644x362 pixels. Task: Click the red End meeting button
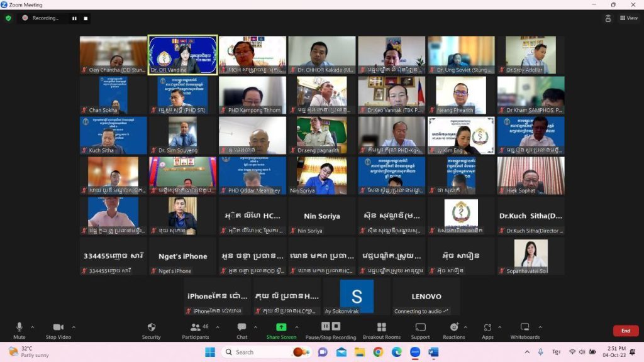coord(625,331)
